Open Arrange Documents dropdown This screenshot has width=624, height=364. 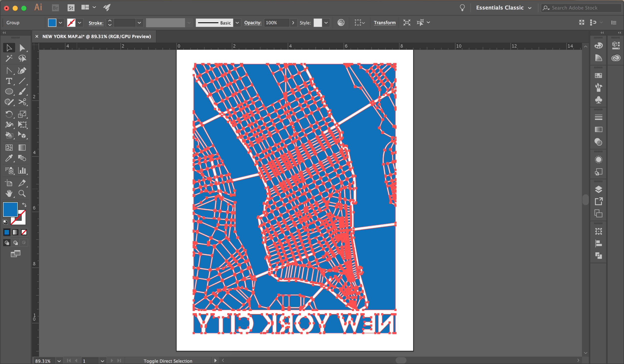click(88, 7)
